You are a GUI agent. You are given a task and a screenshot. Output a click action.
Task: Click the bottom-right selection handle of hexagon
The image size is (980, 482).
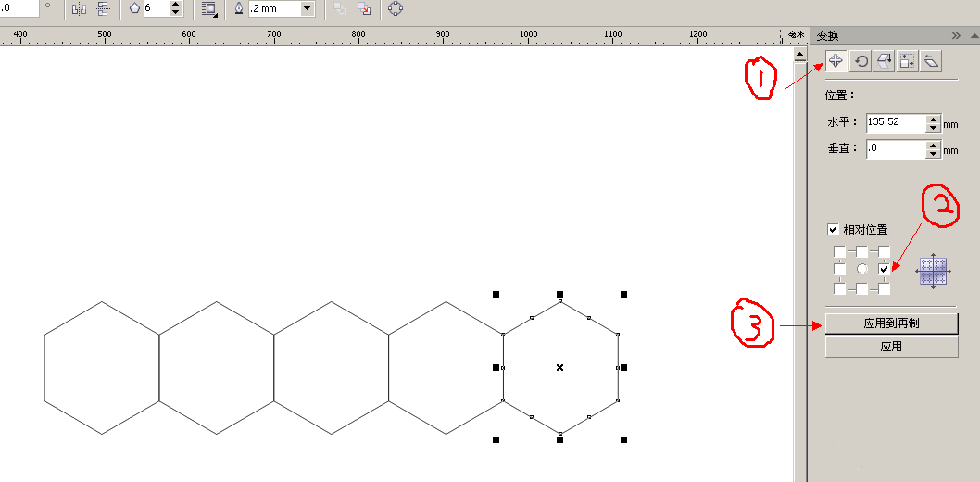[x=623, y=440]
